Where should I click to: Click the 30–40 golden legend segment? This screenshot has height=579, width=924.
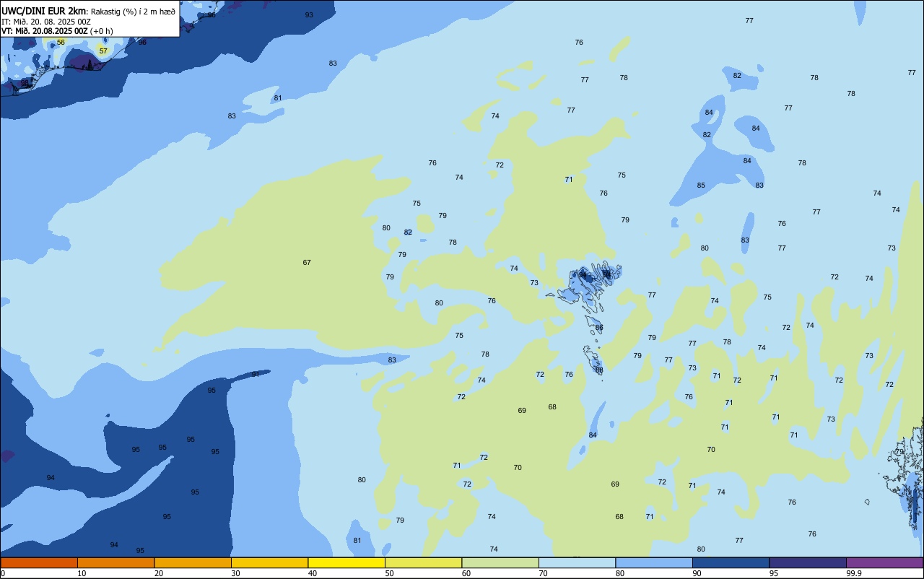[x=269, y=562]
